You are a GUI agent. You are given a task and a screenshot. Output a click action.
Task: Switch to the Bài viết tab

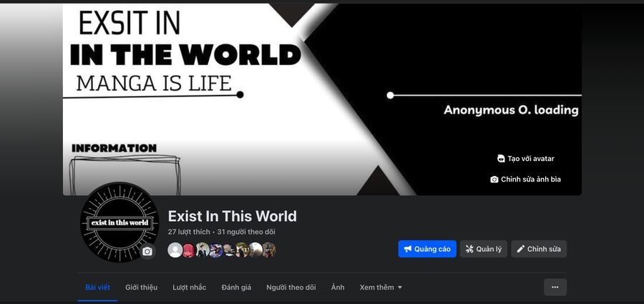(x=98, y=287)
